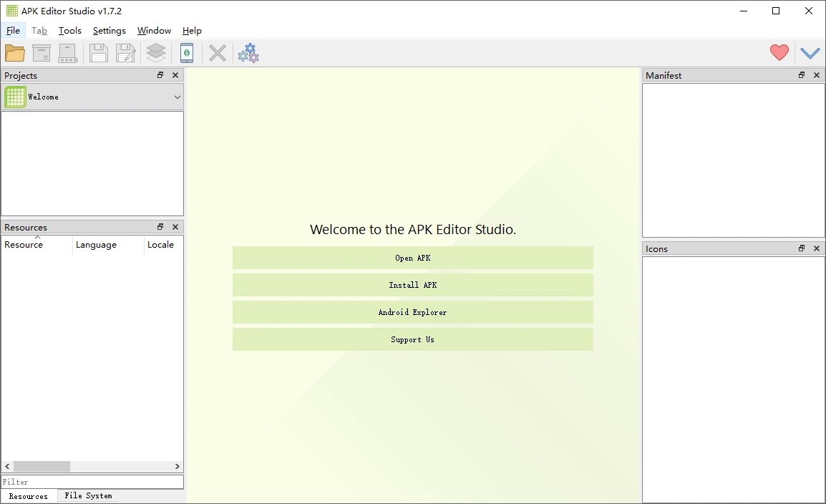This screenshot has height=504, width=826.
Task: Click the Resources horizontal scrollbar thumb
Action: click(x=42, y=466)
